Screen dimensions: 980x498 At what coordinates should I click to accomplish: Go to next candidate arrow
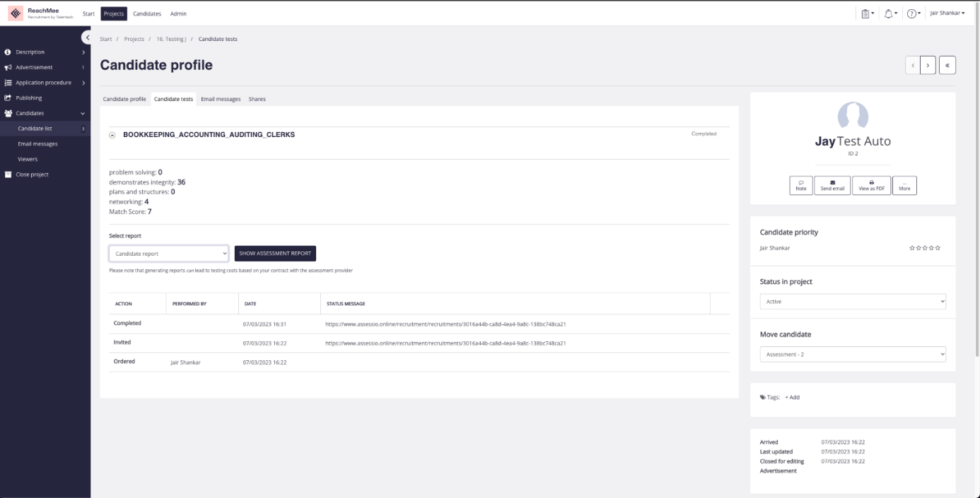tap(928, 65)
